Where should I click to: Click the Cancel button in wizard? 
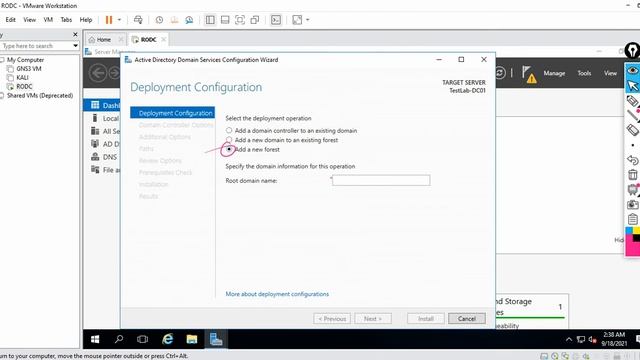click(467, 319)
